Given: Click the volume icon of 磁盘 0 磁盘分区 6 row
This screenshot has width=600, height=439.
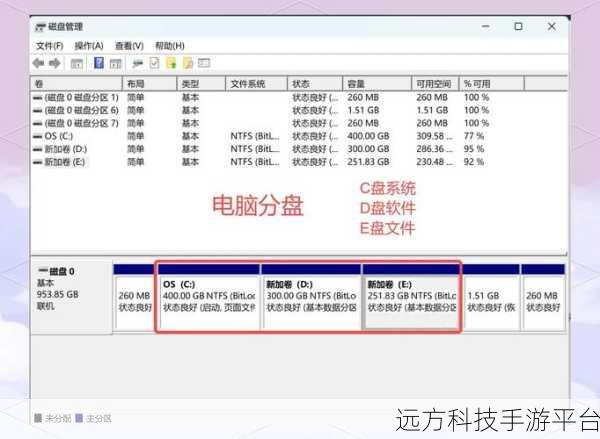Looking at the screenshot, I should [38, 111].
